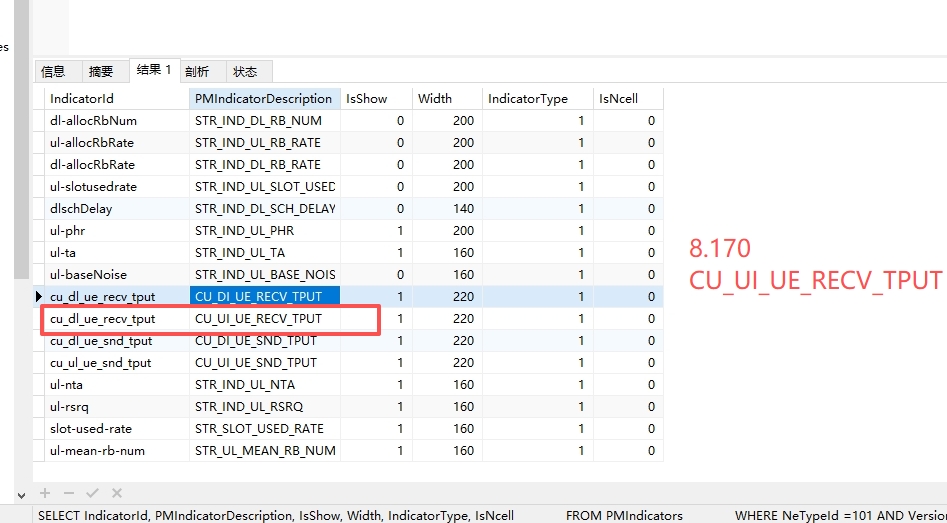Click the IsShow column header
Screen dimensions: 947x523
(366, 99)
